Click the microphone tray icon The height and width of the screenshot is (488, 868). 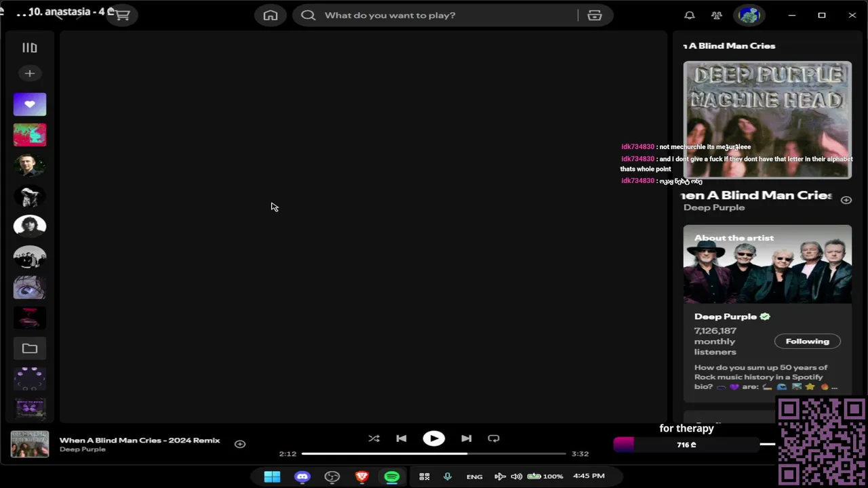pos(448,476)
